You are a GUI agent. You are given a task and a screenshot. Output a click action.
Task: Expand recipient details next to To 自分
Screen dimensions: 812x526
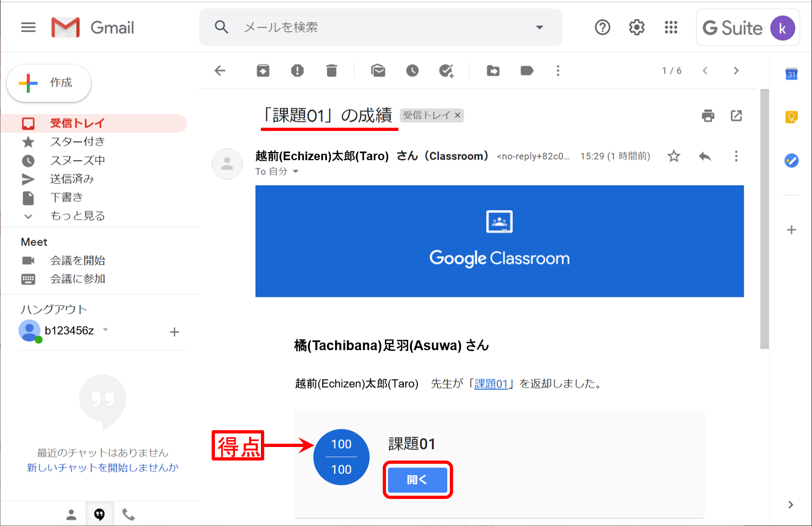(296, 172)
